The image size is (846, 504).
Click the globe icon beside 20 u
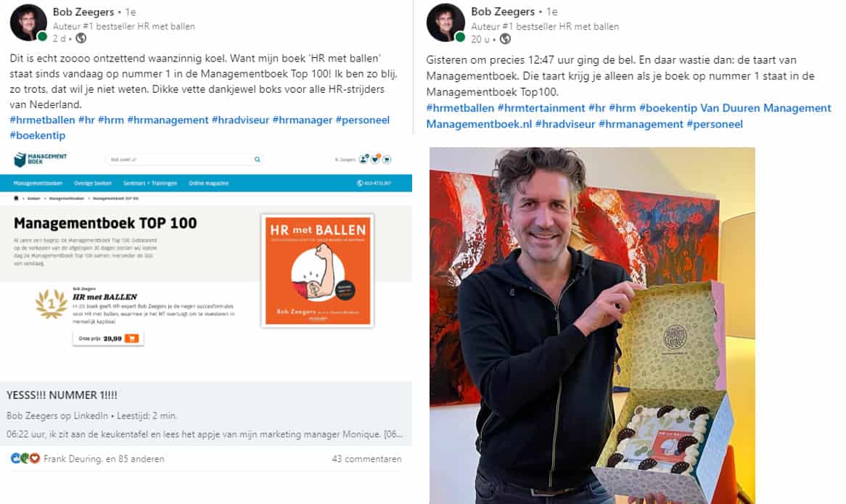505,39
